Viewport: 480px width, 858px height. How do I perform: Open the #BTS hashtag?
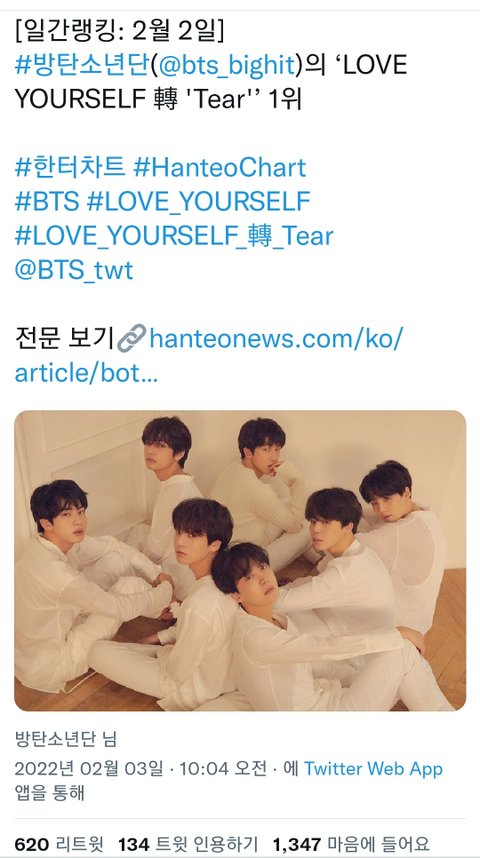click(47, 202)
